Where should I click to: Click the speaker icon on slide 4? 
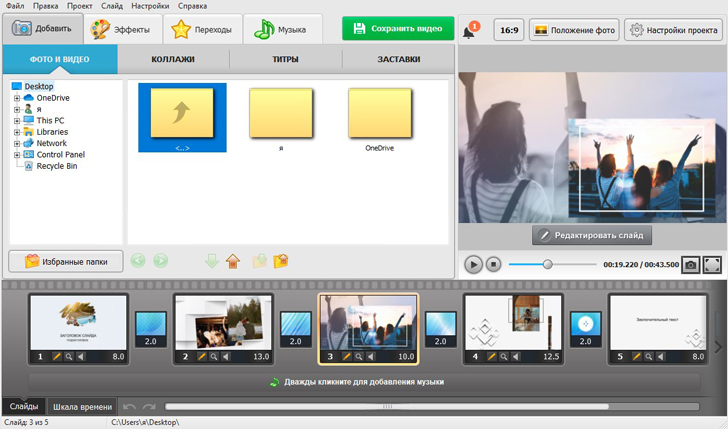[515, 356]
